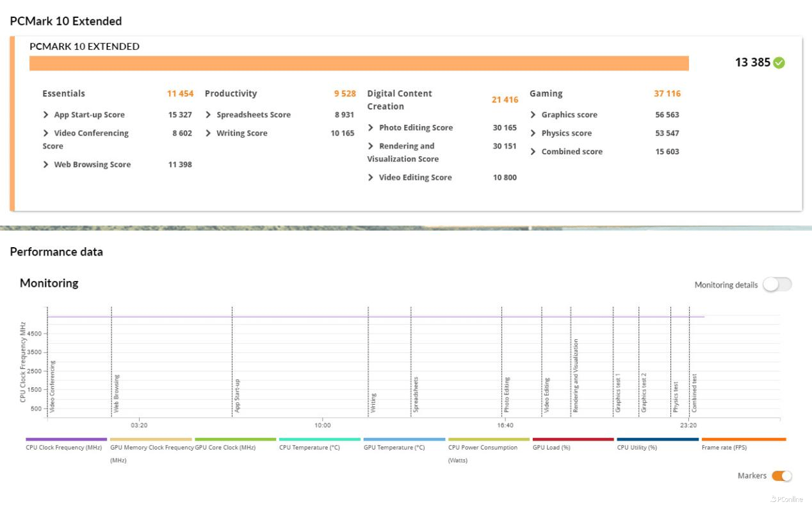Select the CPU Clock Frequency legend swatch
812x511 pixels.
66,439
